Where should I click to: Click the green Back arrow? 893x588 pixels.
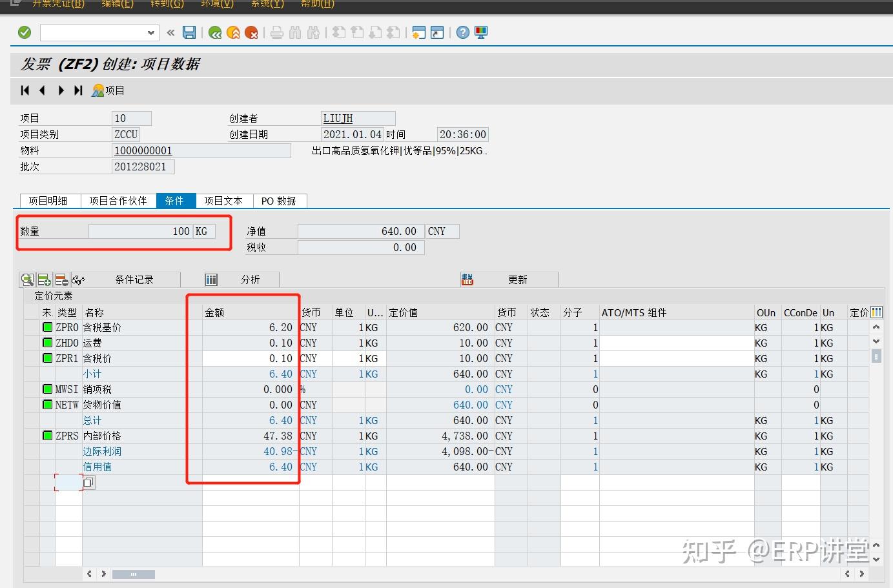tap(215, 32)
